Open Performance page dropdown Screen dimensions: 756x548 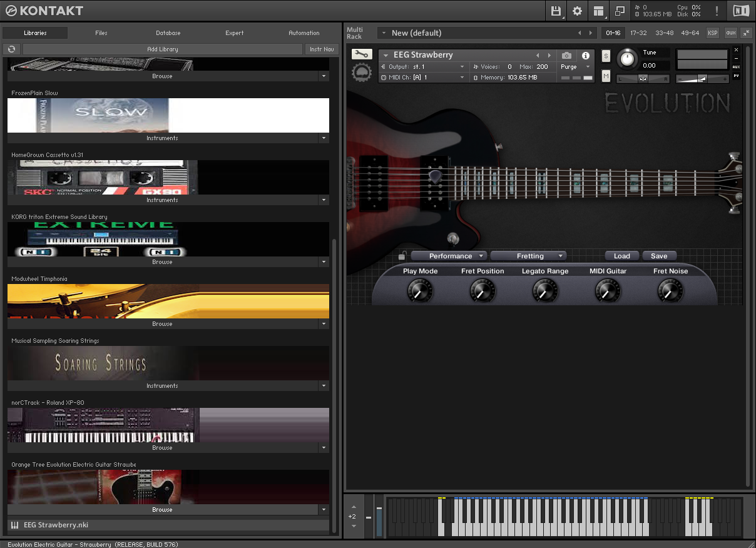(x=449, y=256)
